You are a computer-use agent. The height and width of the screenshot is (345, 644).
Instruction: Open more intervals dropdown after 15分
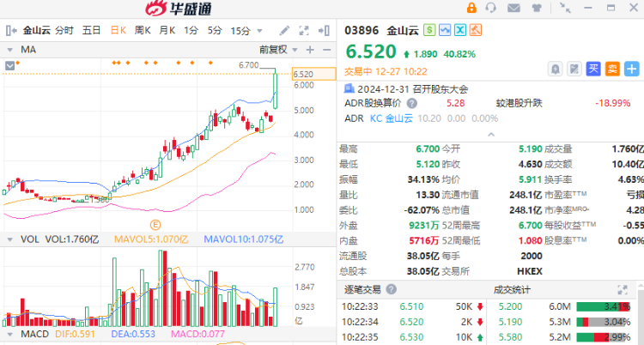pyautogui.click(x=259, y=31)
